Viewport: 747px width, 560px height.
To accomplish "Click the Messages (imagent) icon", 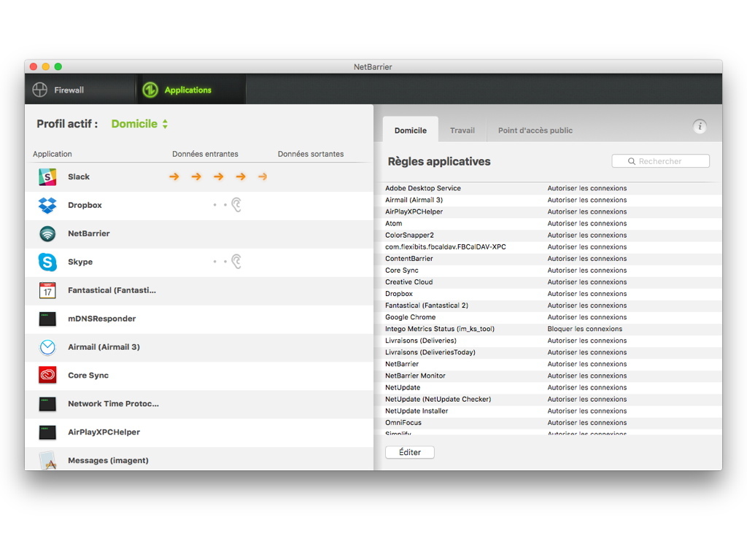I will (47, 461).
